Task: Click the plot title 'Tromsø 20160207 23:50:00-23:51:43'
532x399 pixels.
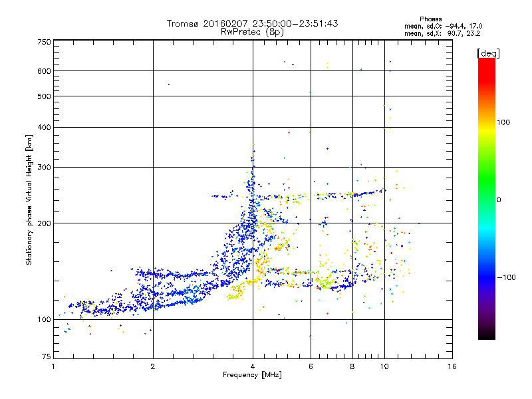Action: click(x=253, y=23)
